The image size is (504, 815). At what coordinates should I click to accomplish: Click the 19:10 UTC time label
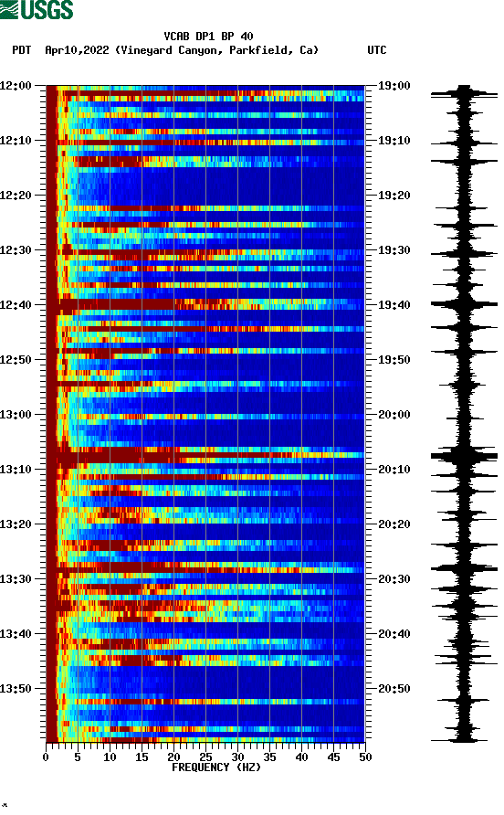tap(394, 141)
